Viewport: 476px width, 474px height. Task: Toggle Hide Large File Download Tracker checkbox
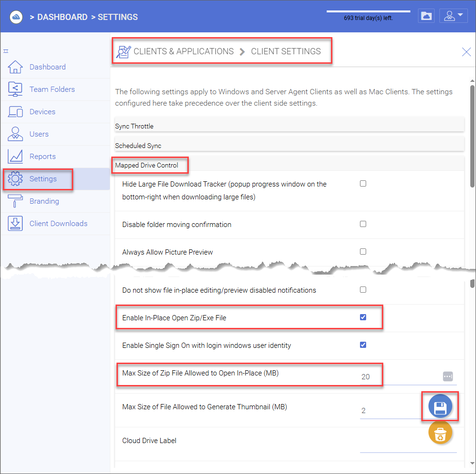[363, 184]
